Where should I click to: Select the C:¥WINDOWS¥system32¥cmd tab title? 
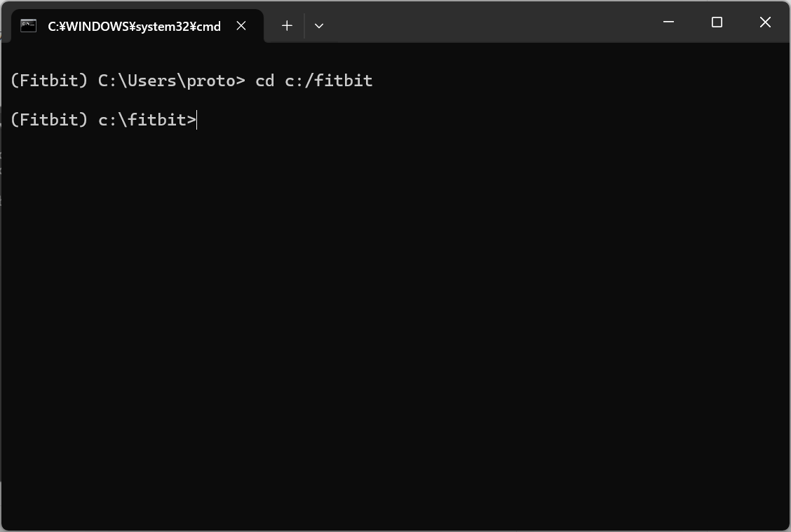pyautogui.click(x=134, y=27)
